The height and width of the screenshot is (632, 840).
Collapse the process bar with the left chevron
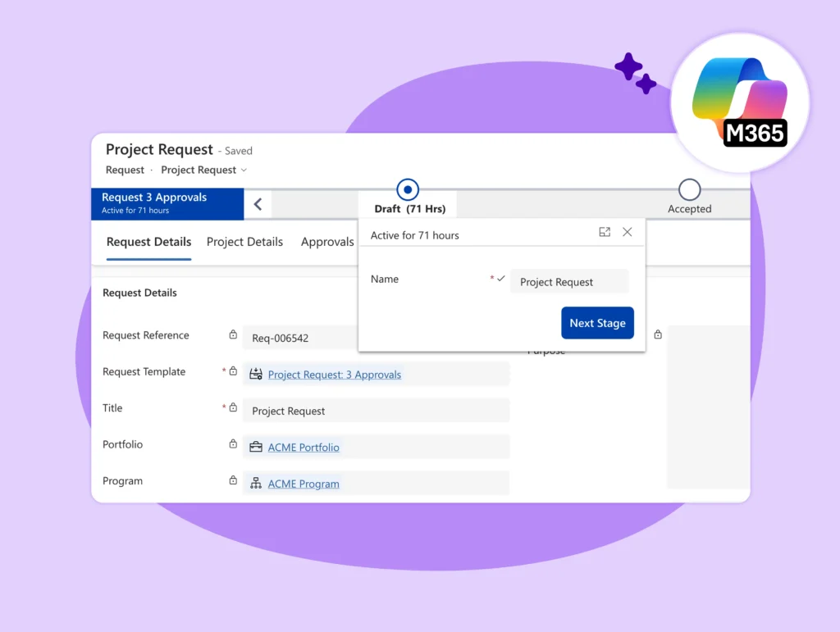pos(258,204)
